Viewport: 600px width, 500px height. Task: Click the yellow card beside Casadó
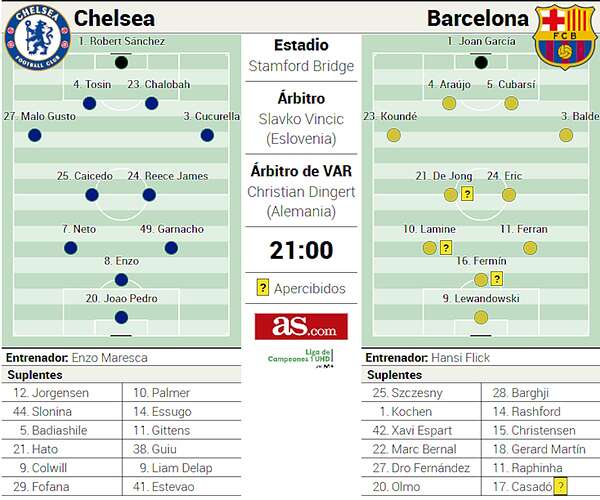pyautogui.click(x=561, y=486)
